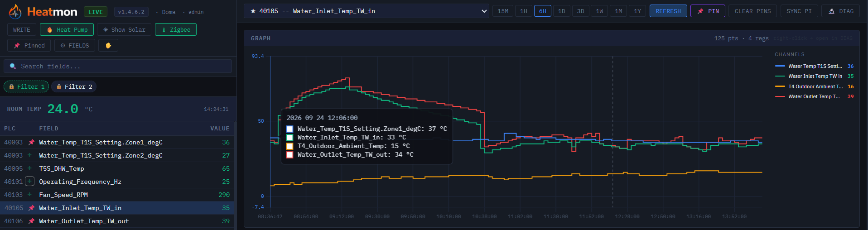The image size is (868, 230).
Task: Select the Water_Inlet_Temp_TW_in field row
Action: click(117, 208)
